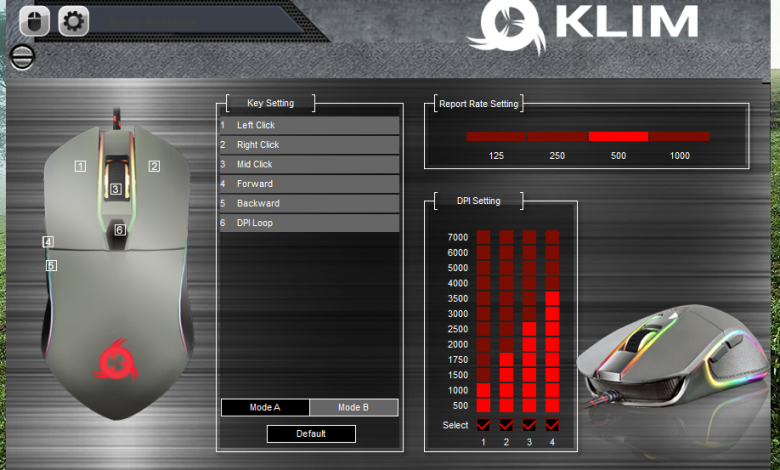Set DPI level 1 to 7000
This screenshot has height=470, width=780.
483,237
